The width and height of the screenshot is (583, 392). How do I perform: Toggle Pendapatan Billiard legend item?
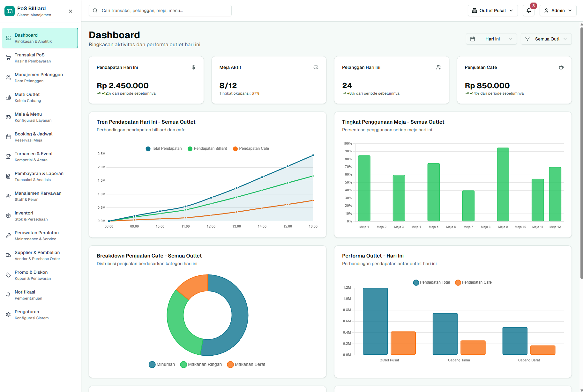207,149
